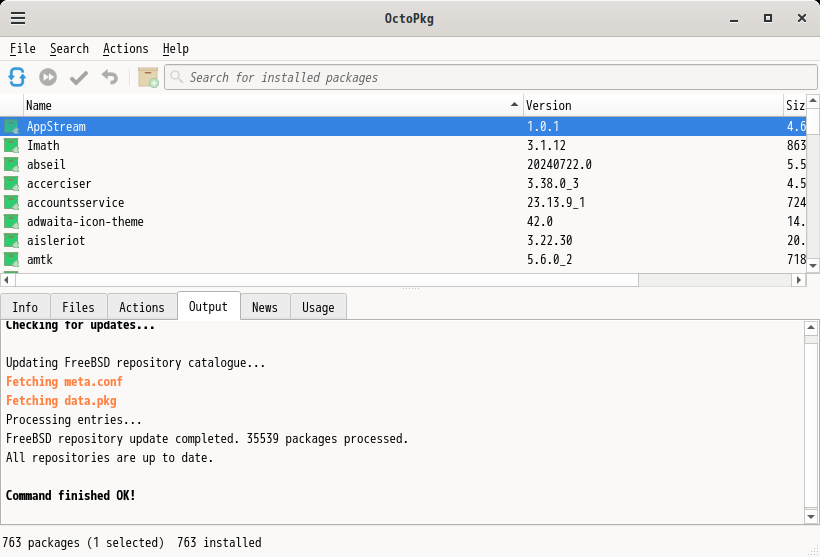Click the search for installed packages field
Image resolution: width=820 pixels, height=557 pixels.
click(490, 77)
